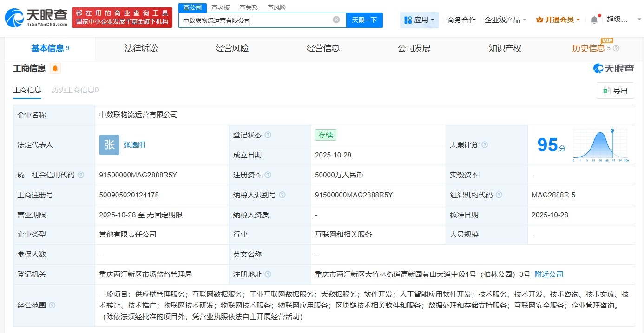Click the help icon beside 组织机构代码

(499, 195)
